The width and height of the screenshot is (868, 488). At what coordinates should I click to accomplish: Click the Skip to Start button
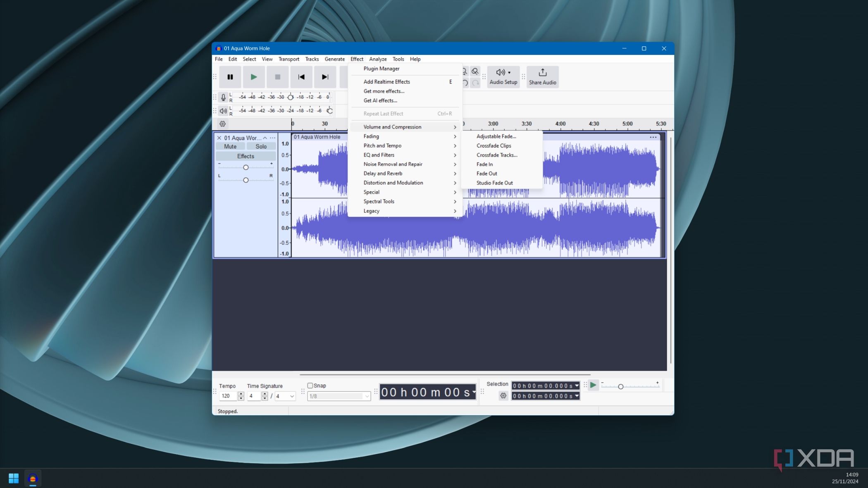click(x=301, y=77)
